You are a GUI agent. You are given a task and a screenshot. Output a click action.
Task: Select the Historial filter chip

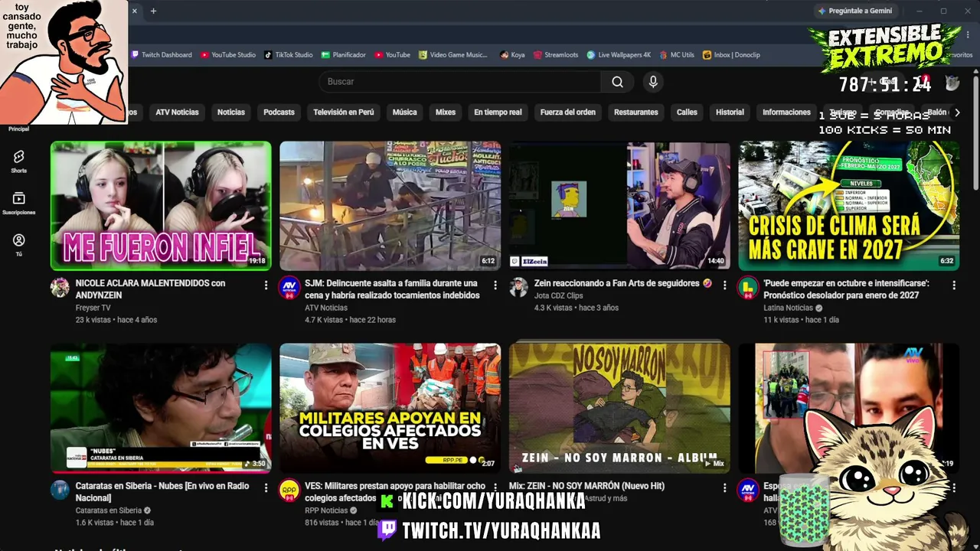pyautogui.click(x=730, y=112)
